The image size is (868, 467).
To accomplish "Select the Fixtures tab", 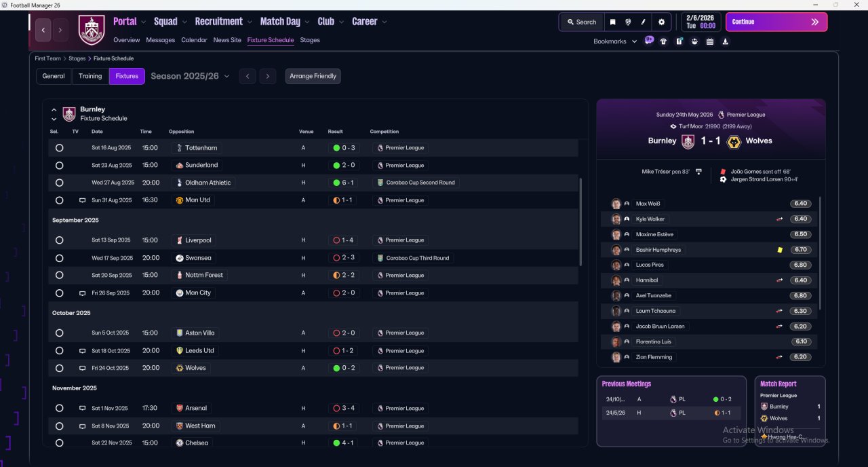I will point(127,76).
